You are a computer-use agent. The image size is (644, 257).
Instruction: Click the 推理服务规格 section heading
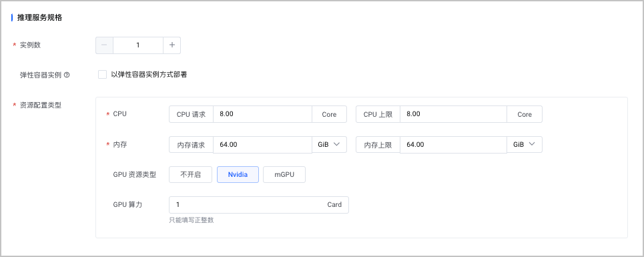[39, 17]
